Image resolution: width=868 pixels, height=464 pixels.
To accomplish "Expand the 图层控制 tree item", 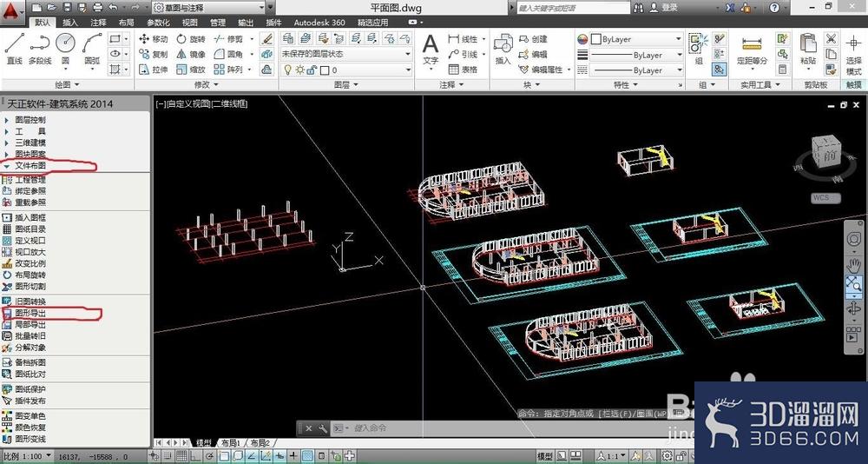I will click(x=7, y=120).
